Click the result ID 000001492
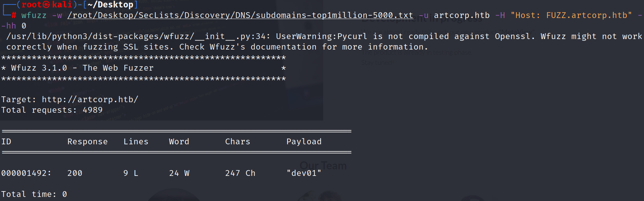The height and width of the screenshot is (201, 644). pyautogui.click(x=26, y=173)
